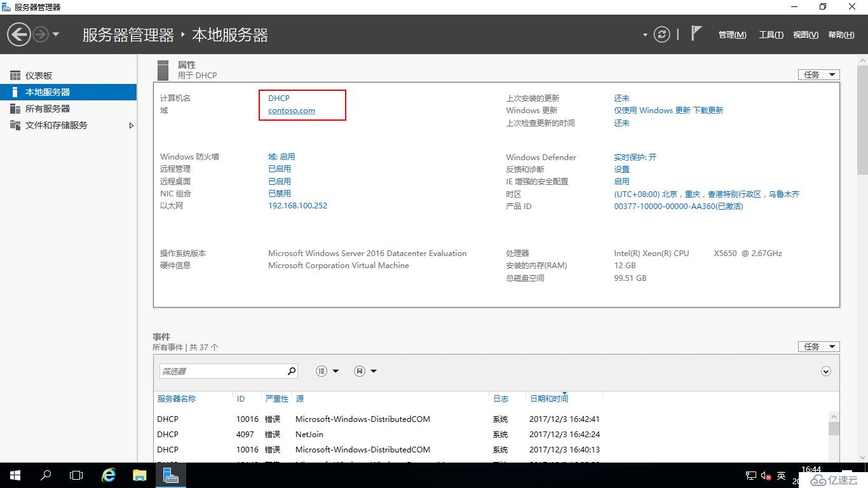868x488 pixels.
Task: Open the 管理(M) menu
Action: [x=733, y=35]
